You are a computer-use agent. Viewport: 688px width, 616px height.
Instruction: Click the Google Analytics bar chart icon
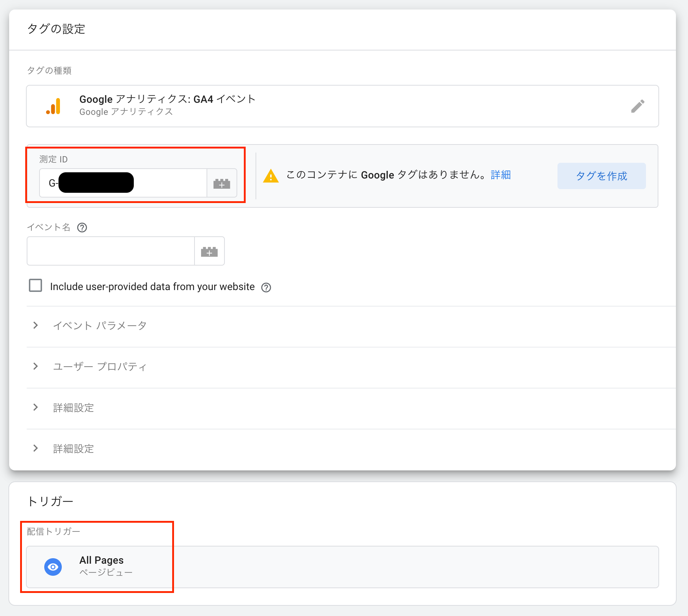point(53,106)
